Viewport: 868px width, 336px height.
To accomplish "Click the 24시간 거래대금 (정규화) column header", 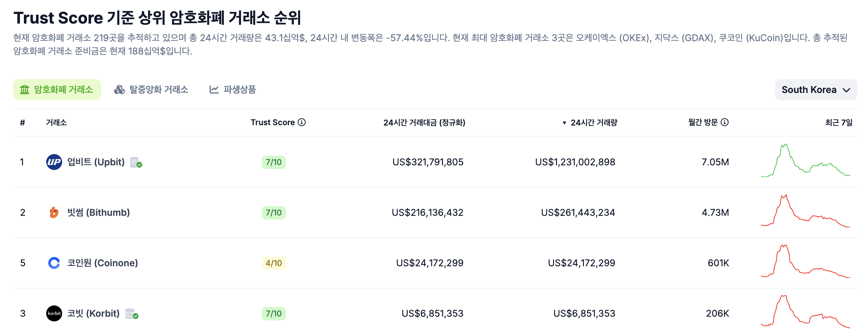I will pos(424,123).
